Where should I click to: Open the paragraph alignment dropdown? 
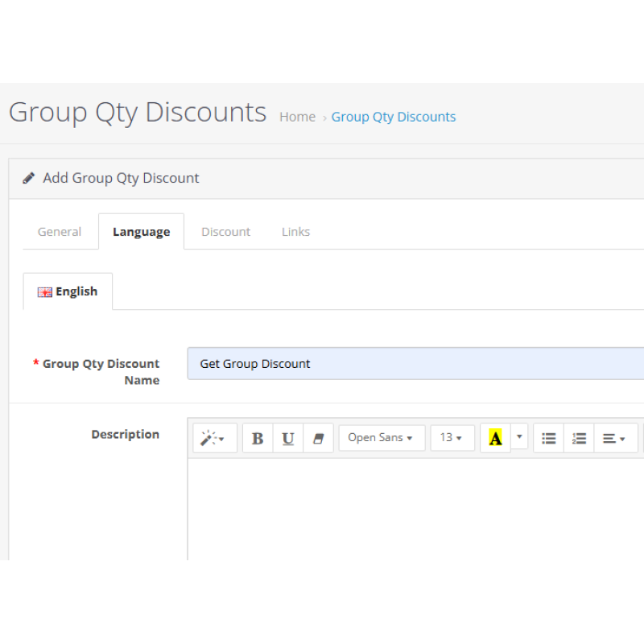pyautogui.click(x=614, y=438)
